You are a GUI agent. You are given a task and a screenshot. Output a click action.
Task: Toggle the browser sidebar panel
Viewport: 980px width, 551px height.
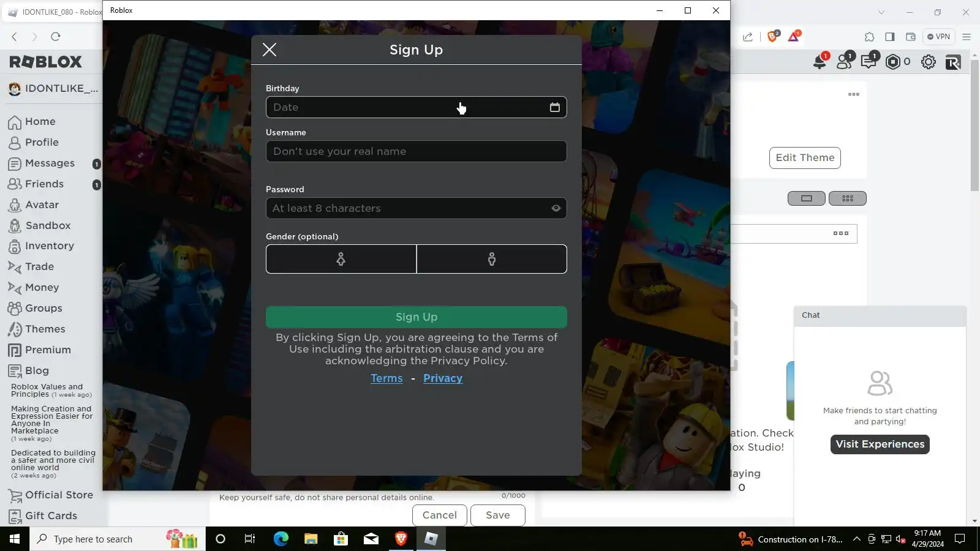point(890,37)
